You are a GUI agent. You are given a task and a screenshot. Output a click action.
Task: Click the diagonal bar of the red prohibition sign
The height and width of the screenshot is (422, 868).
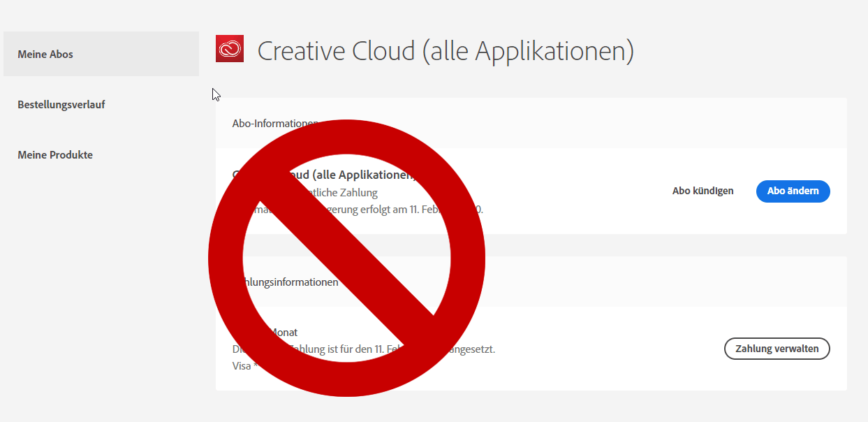[346, 258]
